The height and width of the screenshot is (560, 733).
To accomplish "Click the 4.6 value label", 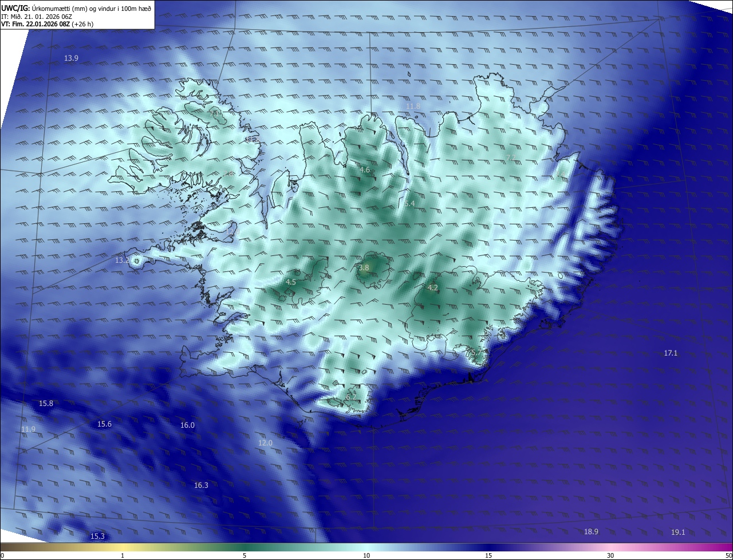I will click(x=365, y=170).
